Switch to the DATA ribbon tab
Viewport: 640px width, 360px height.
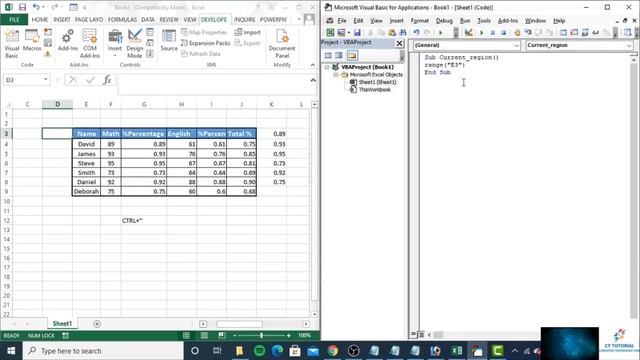(148, 20)
